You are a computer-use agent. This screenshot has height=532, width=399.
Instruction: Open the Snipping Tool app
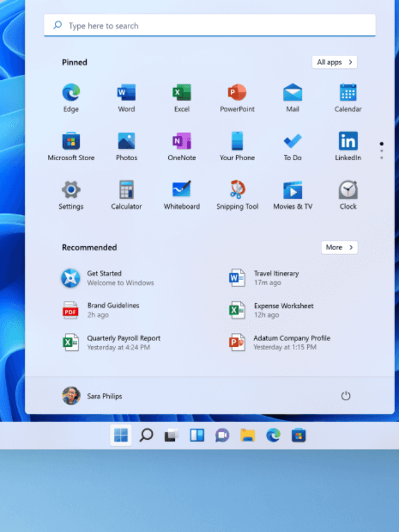coord(237,190)
